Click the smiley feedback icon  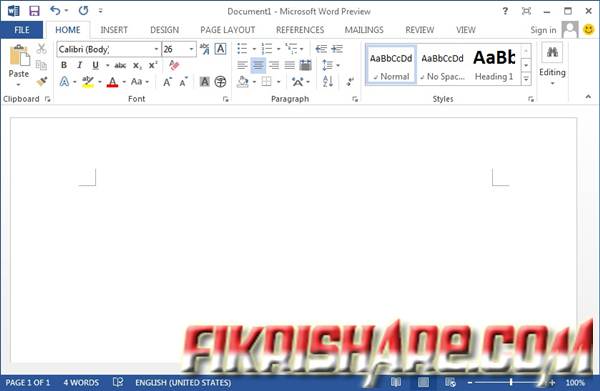589,29
